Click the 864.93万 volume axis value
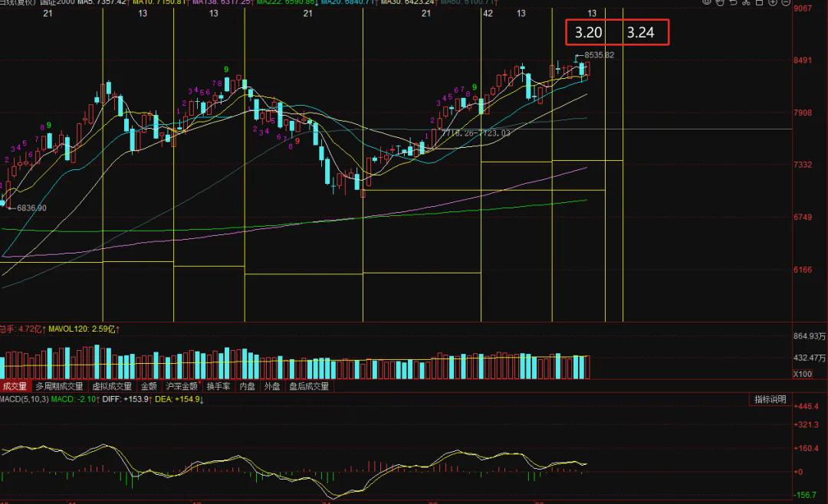Image resolution: width=828 pixels, height=504 pixels. pyautogui.click(x=810, y=335)
